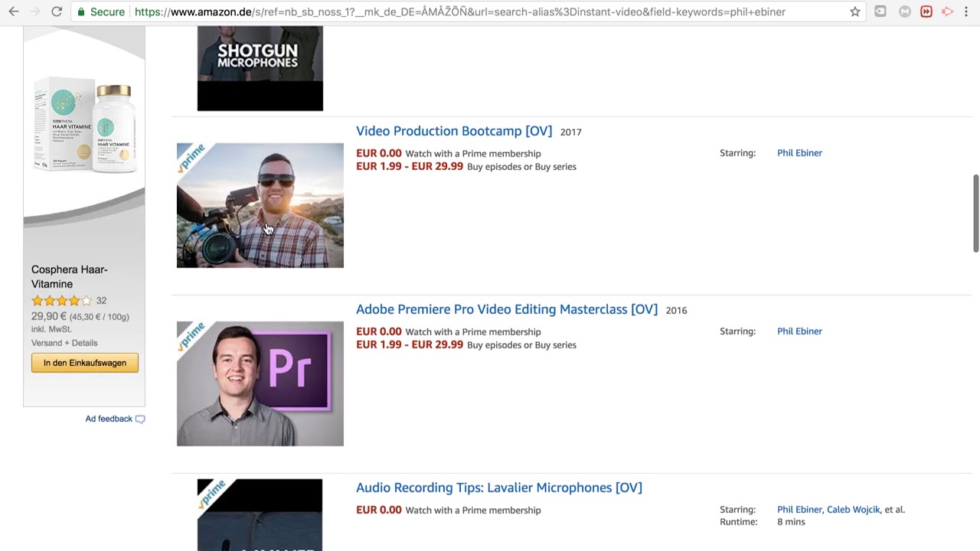The width and height of the screenshot is (980, 551).
Task: Open Video Production Bootcamp [OV] title
Action: [454, 131]
